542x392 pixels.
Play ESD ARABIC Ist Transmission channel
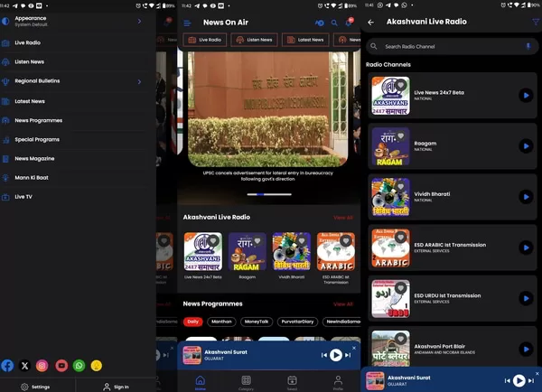526,247
